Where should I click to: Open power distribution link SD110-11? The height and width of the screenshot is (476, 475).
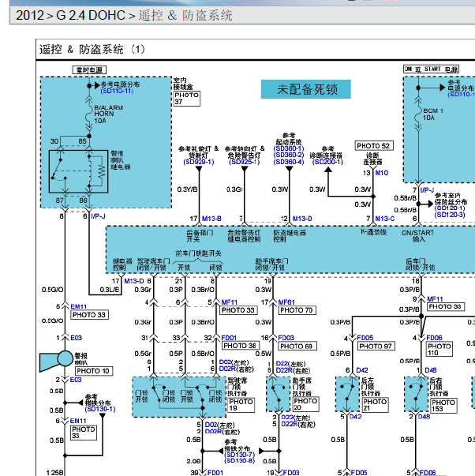(x=117, y=91)
